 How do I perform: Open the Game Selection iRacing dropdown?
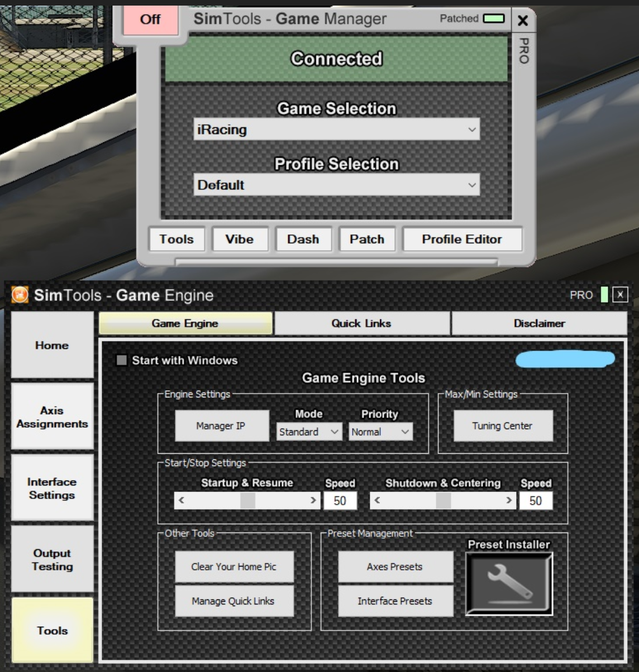pyautogui.click(x=337, y=129)
